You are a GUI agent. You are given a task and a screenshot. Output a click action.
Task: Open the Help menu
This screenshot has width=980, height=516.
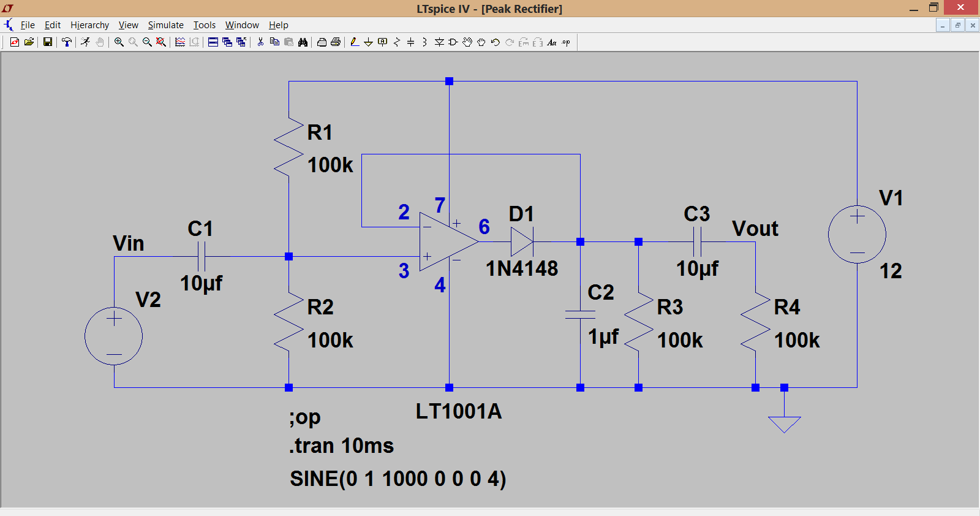click(279, 25)
